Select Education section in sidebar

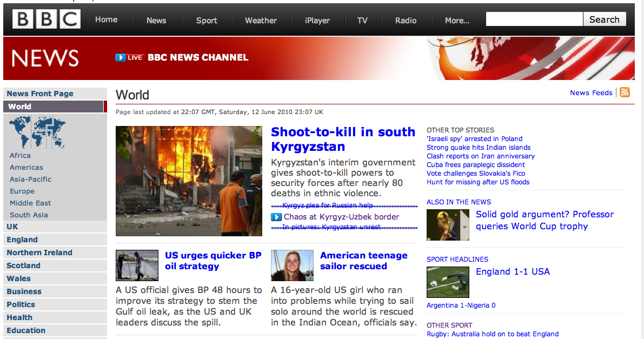[55, 330]
